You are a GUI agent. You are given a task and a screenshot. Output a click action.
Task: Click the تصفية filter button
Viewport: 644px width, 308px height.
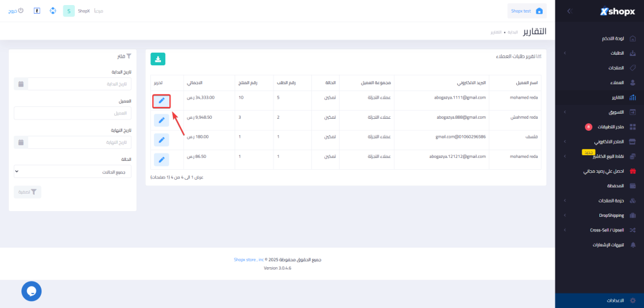[28, 192]
